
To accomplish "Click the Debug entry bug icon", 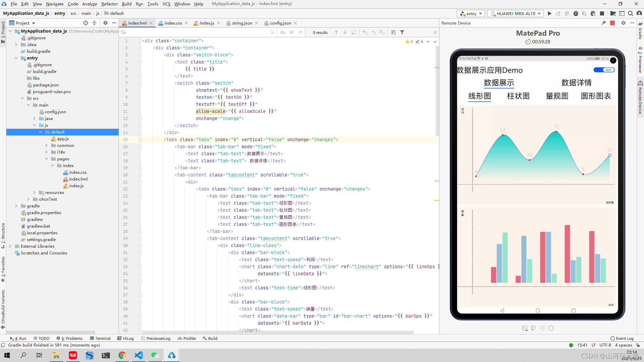I will click(x=576, y=13).
